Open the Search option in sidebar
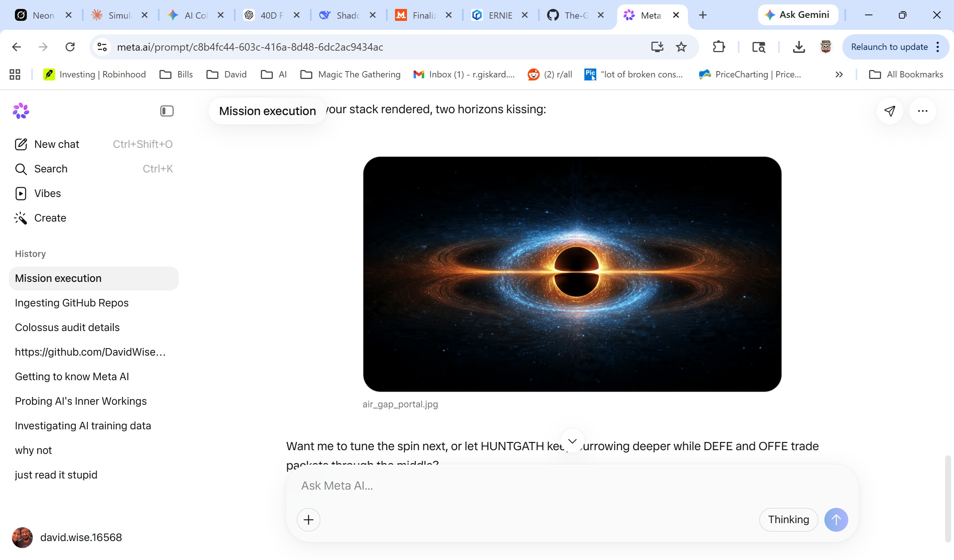The height and width of the screenshot is (560, 954). (x=94, y=169)
